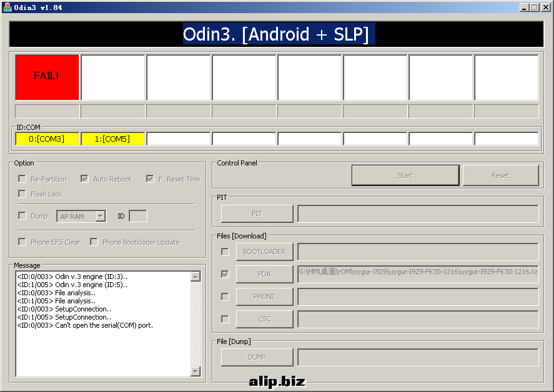Toggle the Auto Reboot checkbox
This screenshot has width=554, height=392.
click(84, 179)
